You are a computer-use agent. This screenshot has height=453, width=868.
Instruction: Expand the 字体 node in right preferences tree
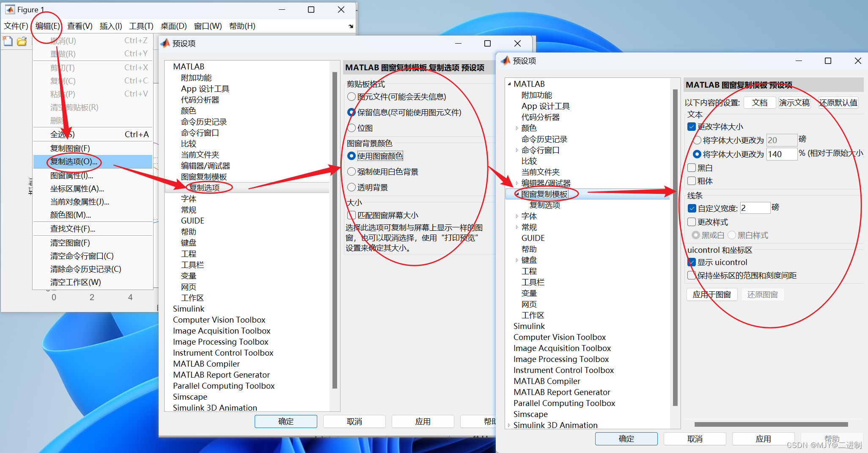[x=517, y=216]
